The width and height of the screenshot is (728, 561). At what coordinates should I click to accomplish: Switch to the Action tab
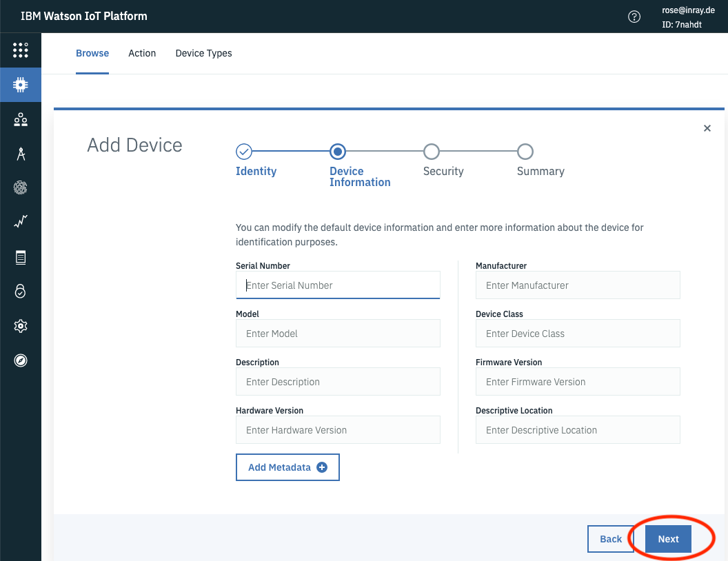142,53
